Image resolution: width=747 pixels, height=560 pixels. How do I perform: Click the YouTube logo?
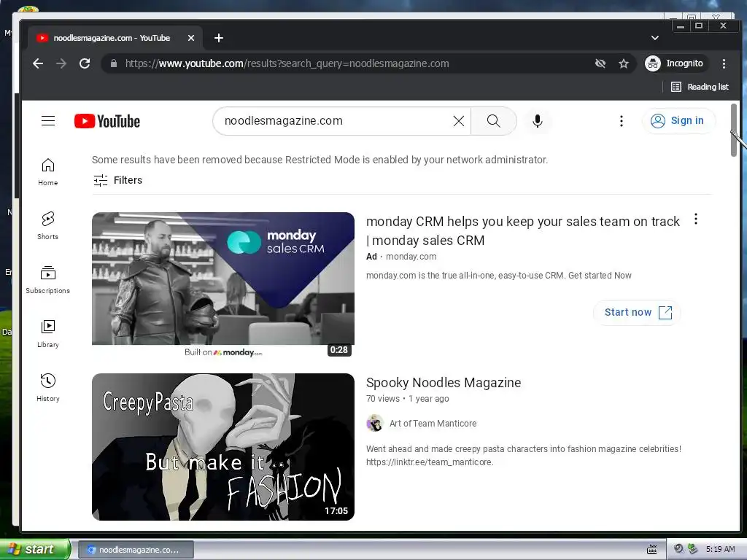(107, 121)
